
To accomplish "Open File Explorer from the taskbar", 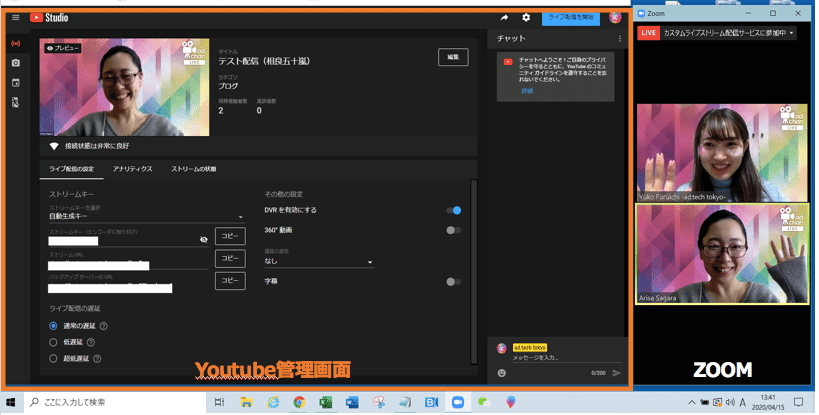I will tap(246, 402).
